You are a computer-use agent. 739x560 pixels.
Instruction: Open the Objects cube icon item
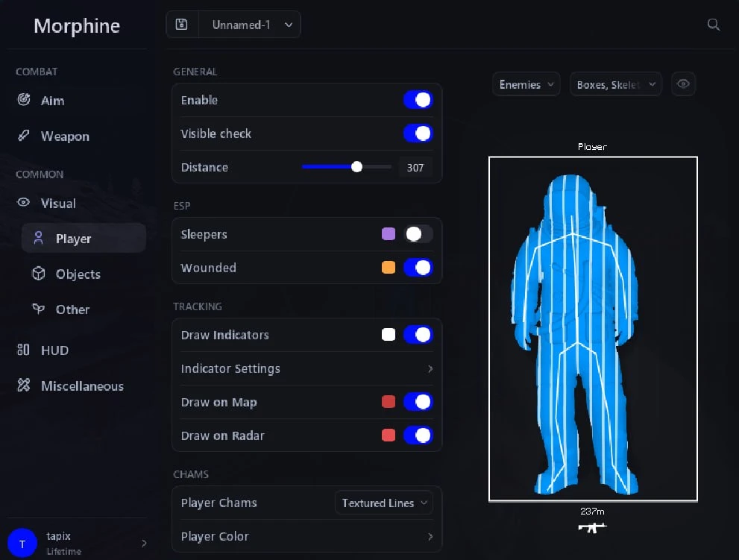click(x=39, y=274)
